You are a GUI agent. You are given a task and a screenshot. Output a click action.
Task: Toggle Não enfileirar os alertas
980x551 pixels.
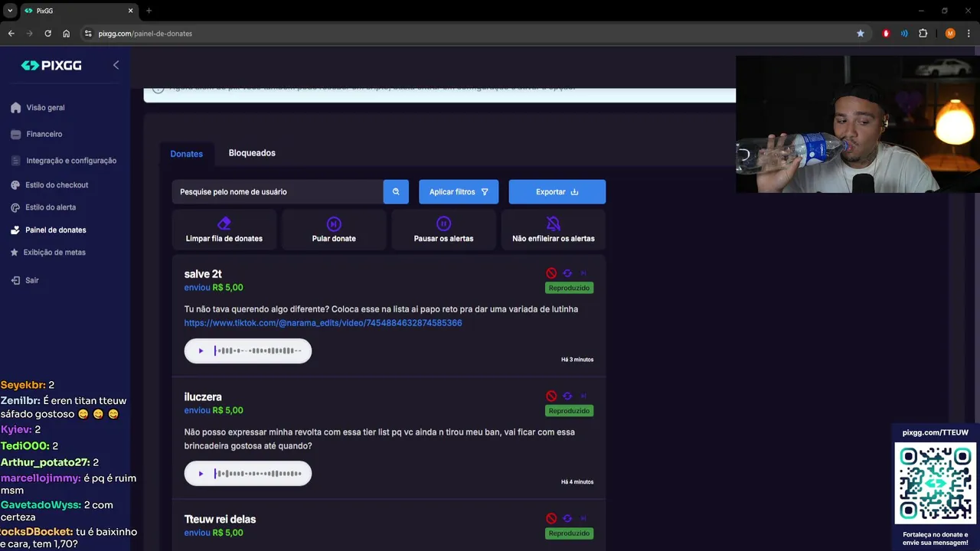(x=553, y=230)
